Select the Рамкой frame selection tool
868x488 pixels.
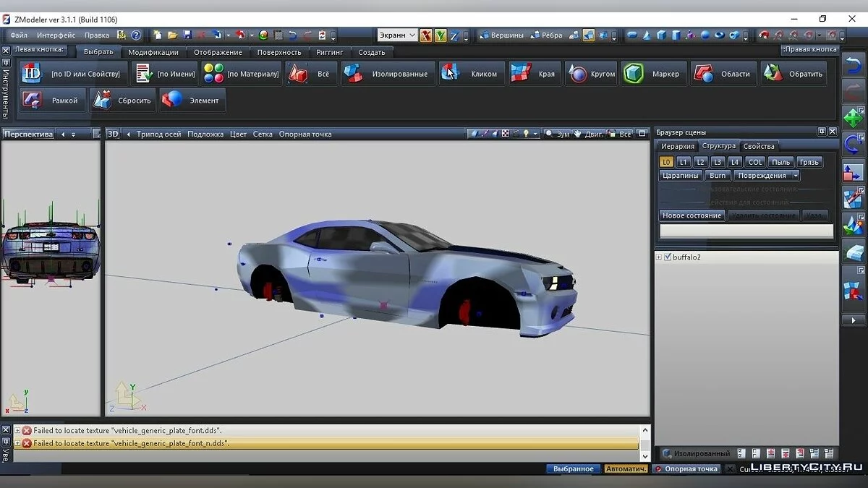pyautogui.click(x=51, y=100)
